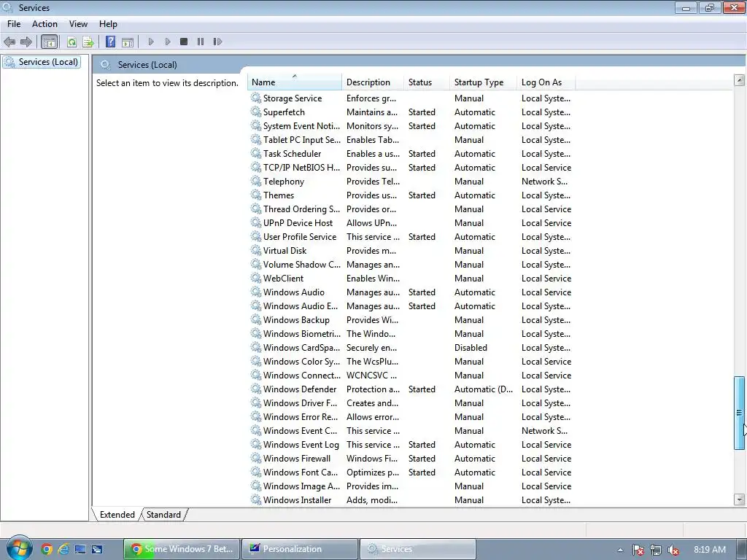The width and height of the screenshot is (747, 560).
Task: Click the scrollbar down arrow
Action: coord(740,499)
